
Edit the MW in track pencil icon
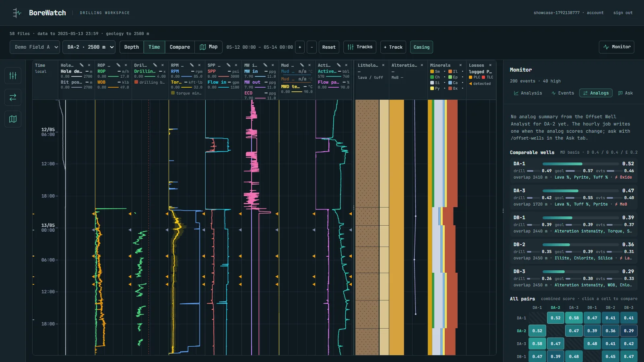pos(265,65)
